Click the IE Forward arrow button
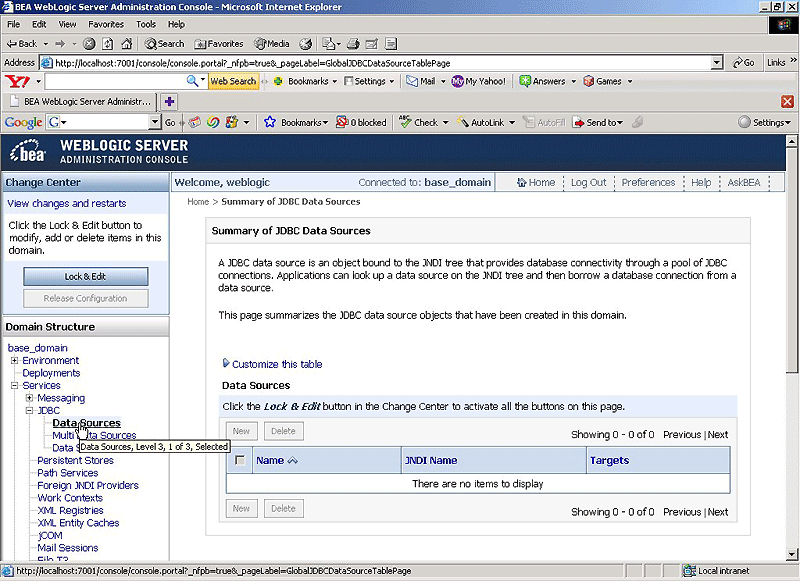Screen dimensions: 800x581 [60, 44]
